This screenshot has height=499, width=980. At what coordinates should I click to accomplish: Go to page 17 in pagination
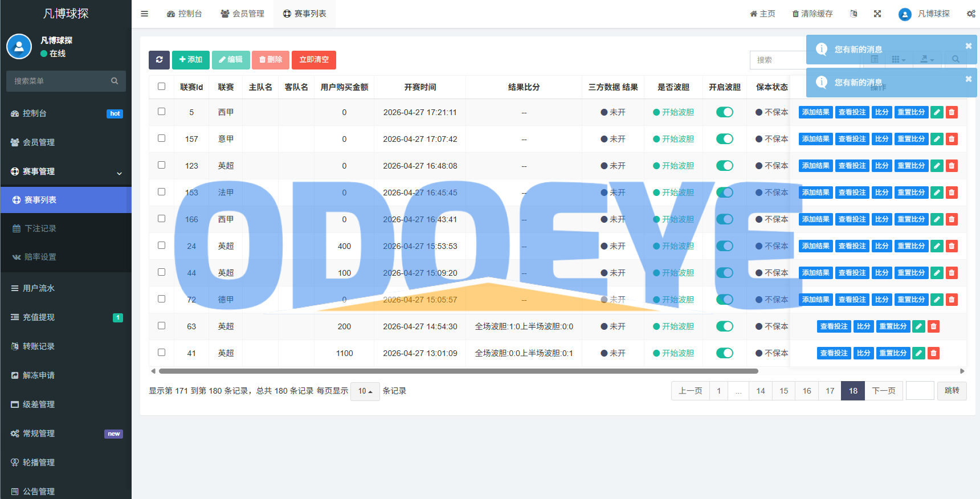click(830, 391)
